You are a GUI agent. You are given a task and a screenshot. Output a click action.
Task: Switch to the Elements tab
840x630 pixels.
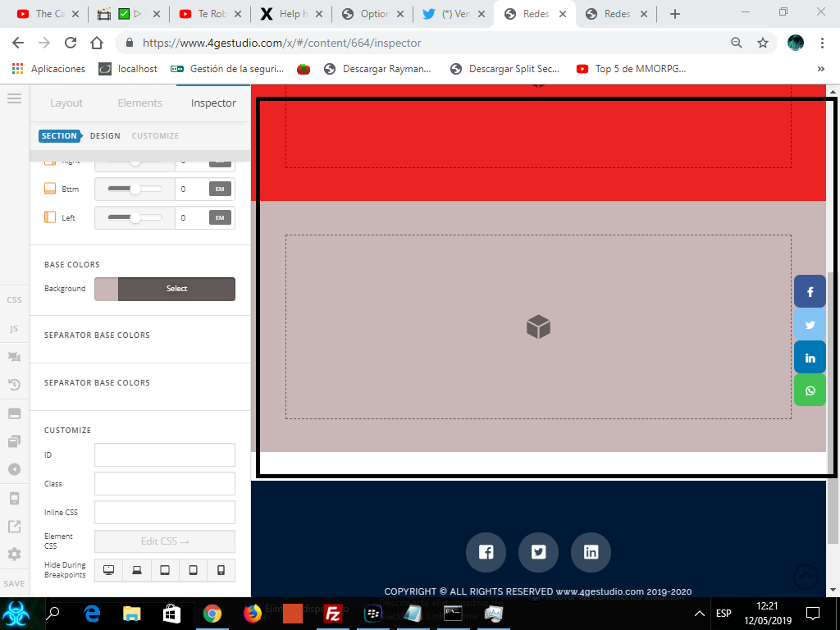(x=139, y=103)
